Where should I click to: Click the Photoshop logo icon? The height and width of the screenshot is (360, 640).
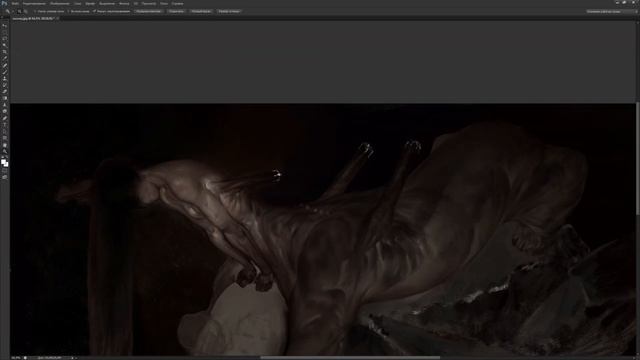4,3
